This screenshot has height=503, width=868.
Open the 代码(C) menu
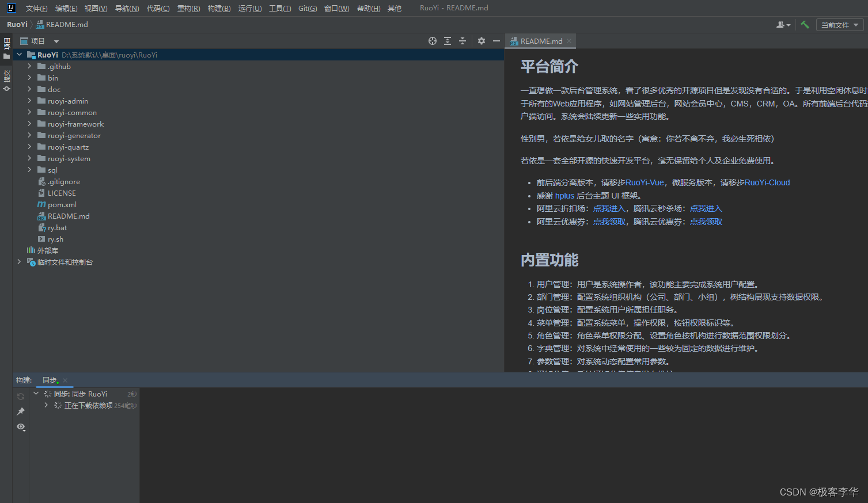tap(158, 8)
